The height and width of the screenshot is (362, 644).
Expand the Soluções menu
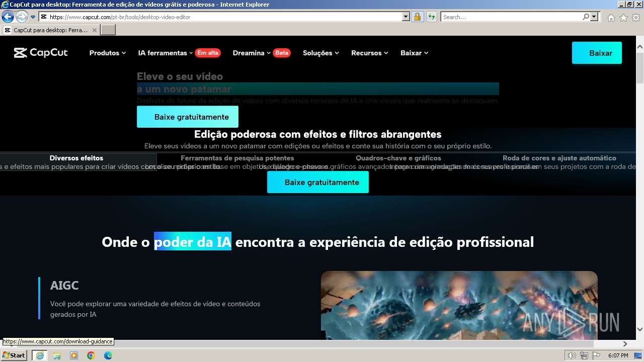(321, 53)
